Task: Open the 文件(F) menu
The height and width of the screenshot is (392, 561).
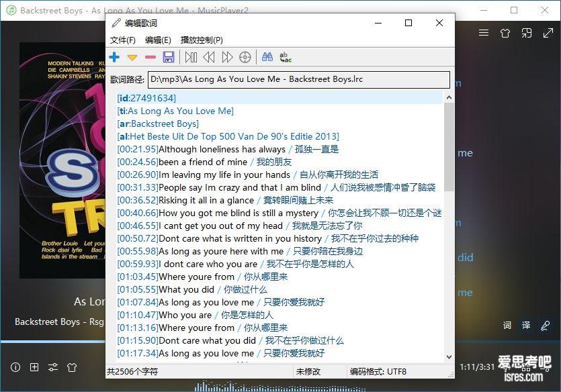Action: click(x=123, y=40)
